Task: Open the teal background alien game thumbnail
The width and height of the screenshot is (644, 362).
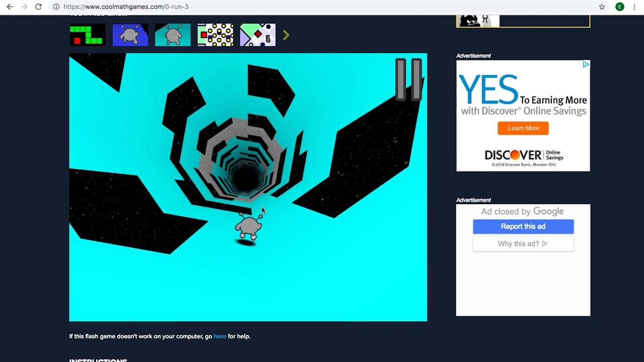Action: click(x=173, y=35)
